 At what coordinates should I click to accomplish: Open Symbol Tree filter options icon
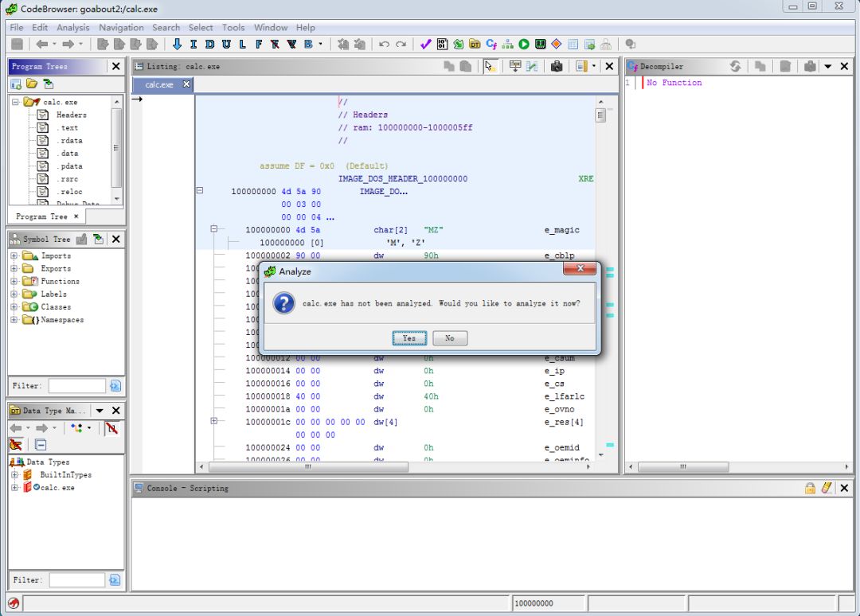tap(115, 386)
